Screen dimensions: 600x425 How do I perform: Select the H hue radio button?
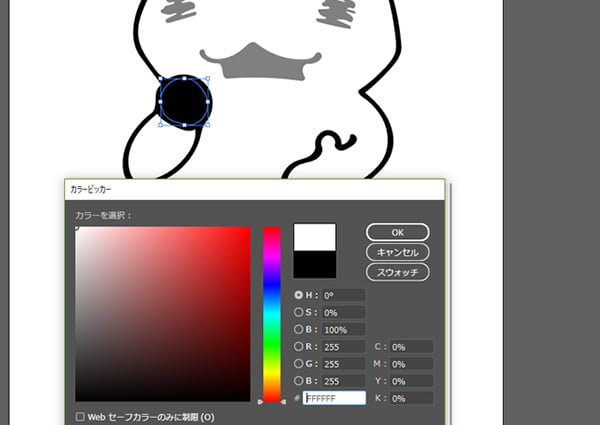pos(299,295)
